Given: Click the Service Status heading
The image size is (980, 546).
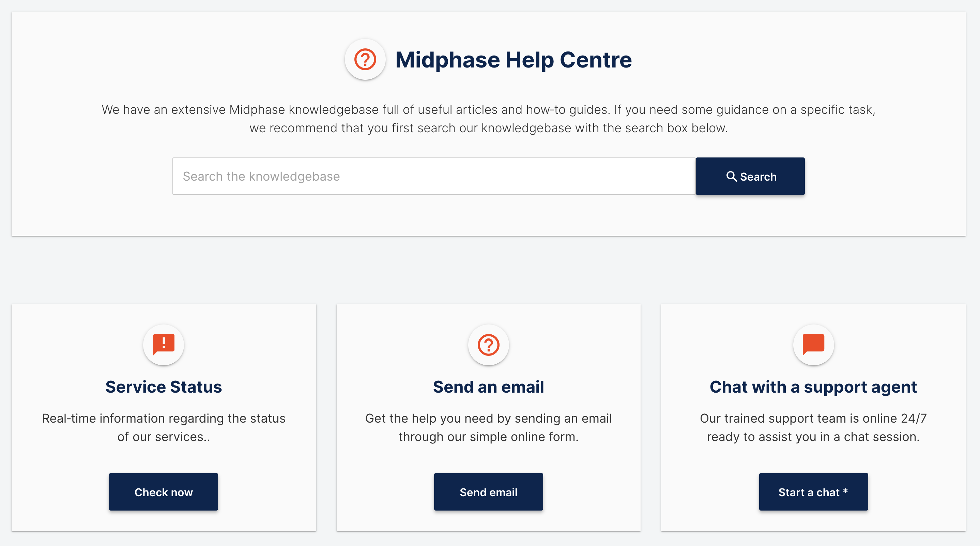Looking at the screenshot, I should 164,386.
